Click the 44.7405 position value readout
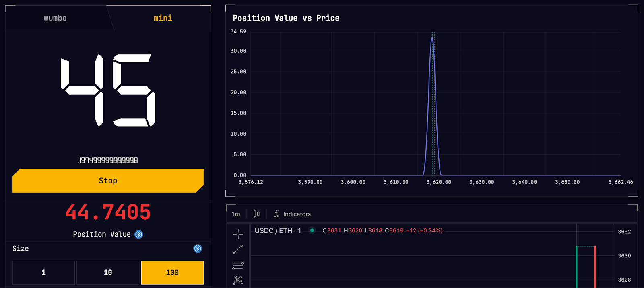This screenshot has width=644, height=288. [108, 212]
